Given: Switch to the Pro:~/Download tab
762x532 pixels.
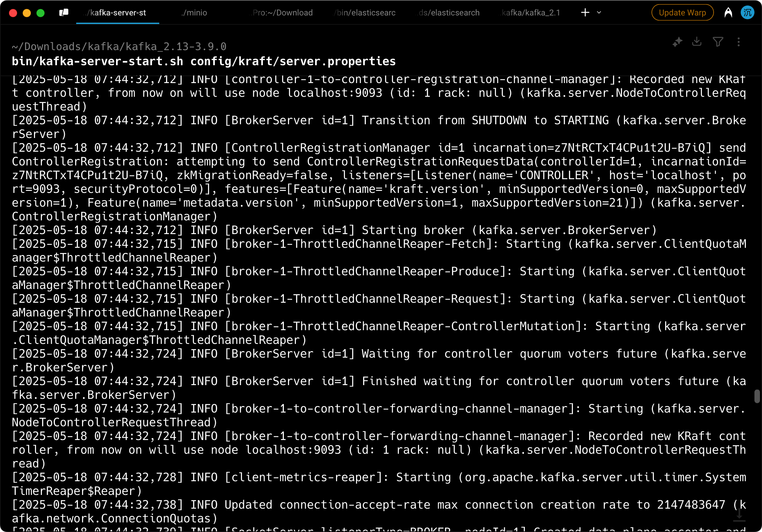Looking at the screenshot, I should 282,13.
